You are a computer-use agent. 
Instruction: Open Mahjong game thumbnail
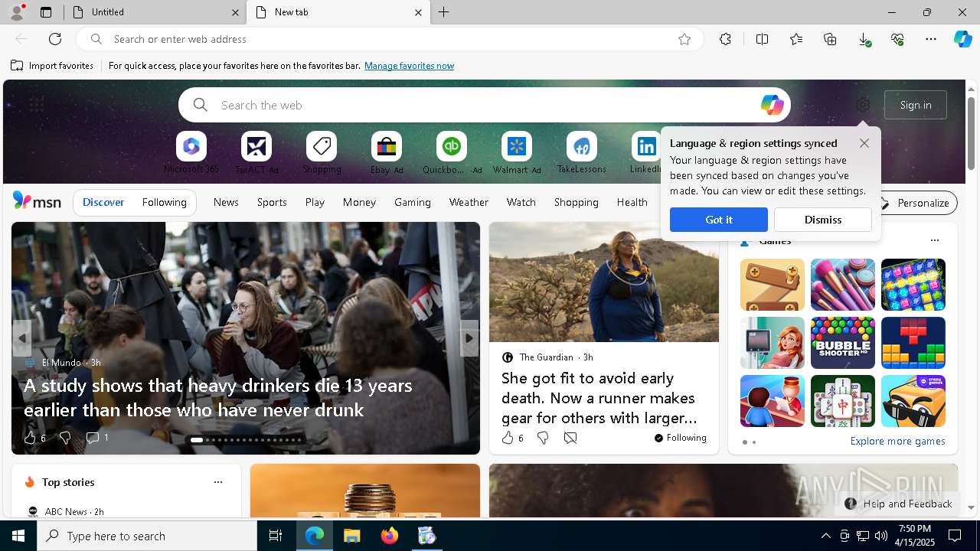[842, 401]
